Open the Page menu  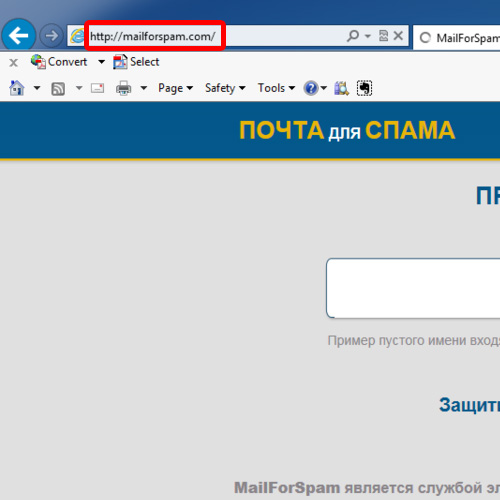point(175,88)
